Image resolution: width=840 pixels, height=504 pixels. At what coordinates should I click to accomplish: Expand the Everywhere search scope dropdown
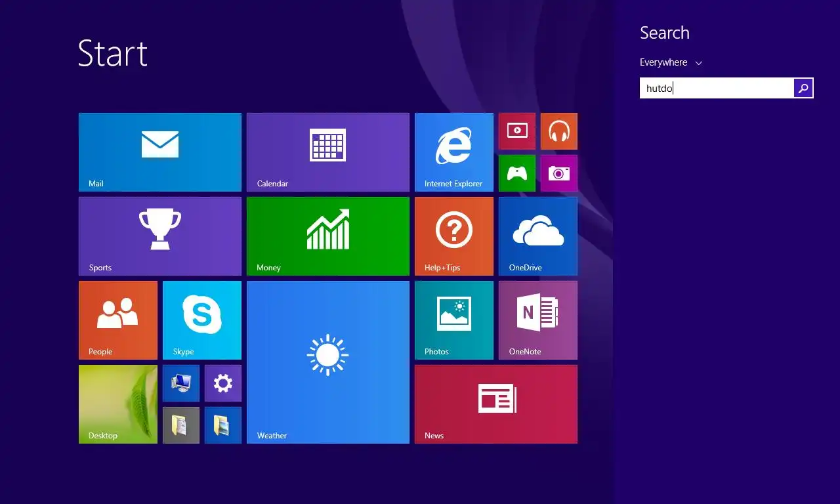click(671, 62)
